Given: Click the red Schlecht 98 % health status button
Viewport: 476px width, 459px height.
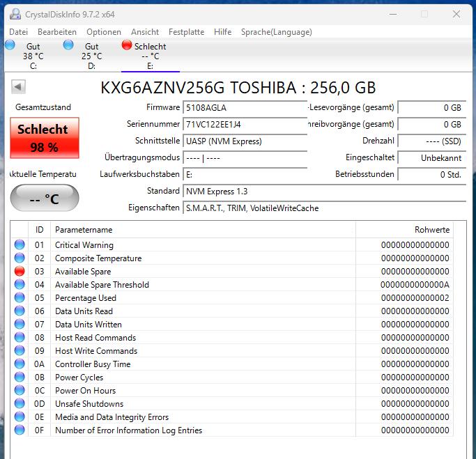Looking at the screenshot, I should click(x=45, y=138).
